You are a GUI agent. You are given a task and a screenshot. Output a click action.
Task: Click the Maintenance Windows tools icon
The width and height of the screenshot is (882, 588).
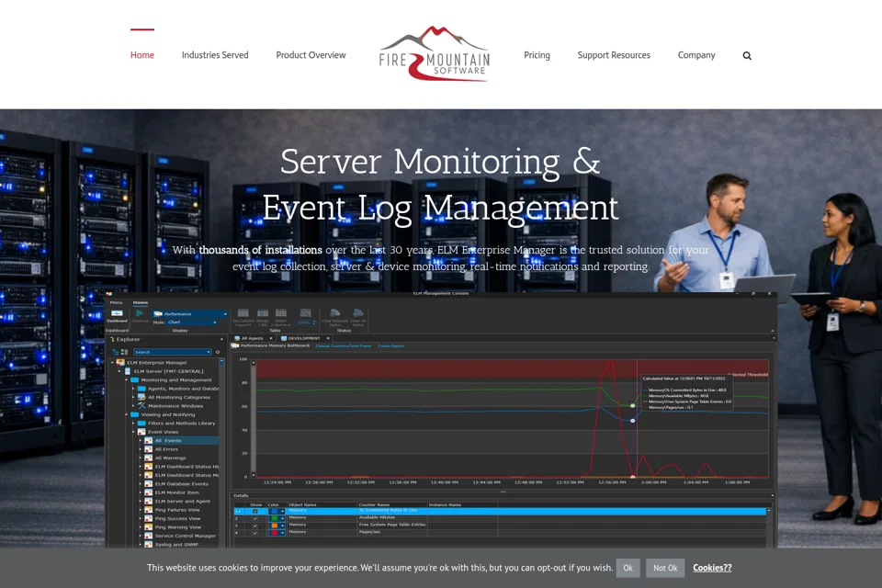pyautogui.click(x=141, y=406)
